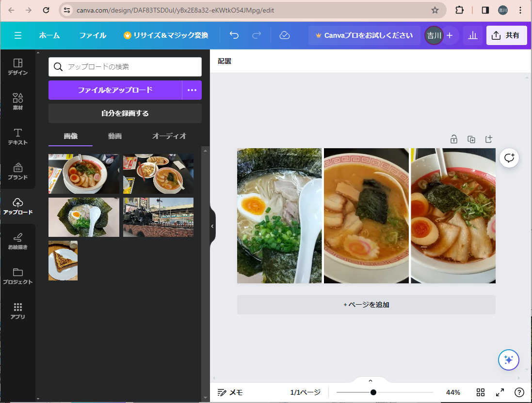Open the 素材 elements panel
Viewport: 532px width, 403px height.
tap(17, 102)
